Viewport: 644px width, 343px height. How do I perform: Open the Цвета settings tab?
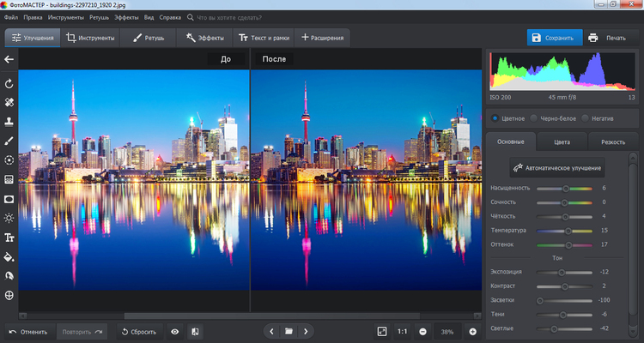pyautogui.click(x=563, y=141)
